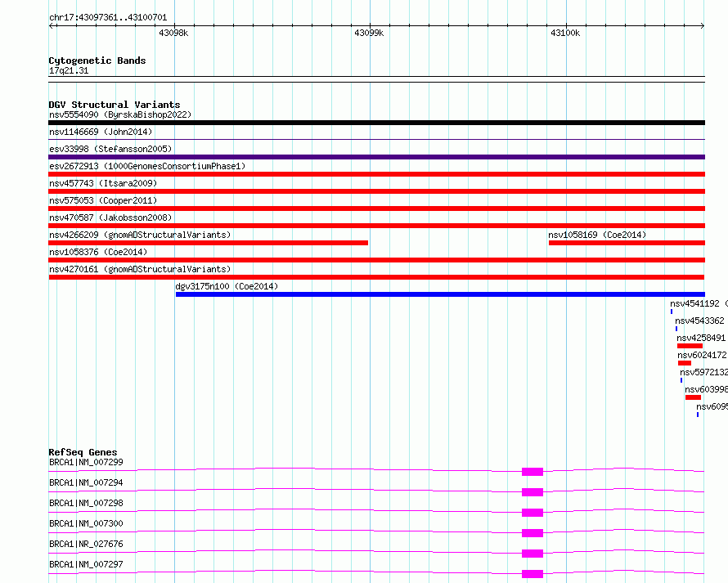Viewport: 728px width, 583px height.
Task: Open the nsv5554090 (ByrskaBishop2022) label
Action: click(120, 114)
